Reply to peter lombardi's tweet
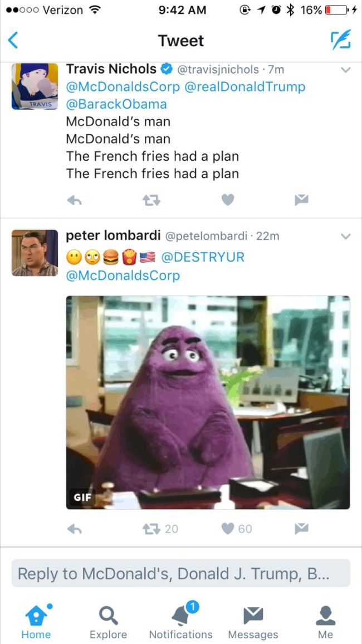Viewport: 362px width, 644px height. pyautogui.click(x=74, y=529)
